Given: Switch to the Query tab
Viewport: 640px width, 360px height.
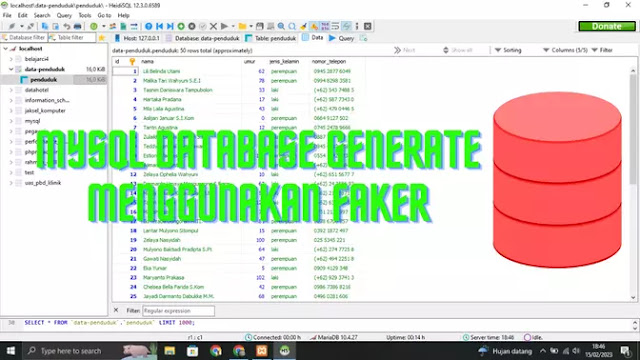Looking at the screenshot, I should [x=342, y=38].
